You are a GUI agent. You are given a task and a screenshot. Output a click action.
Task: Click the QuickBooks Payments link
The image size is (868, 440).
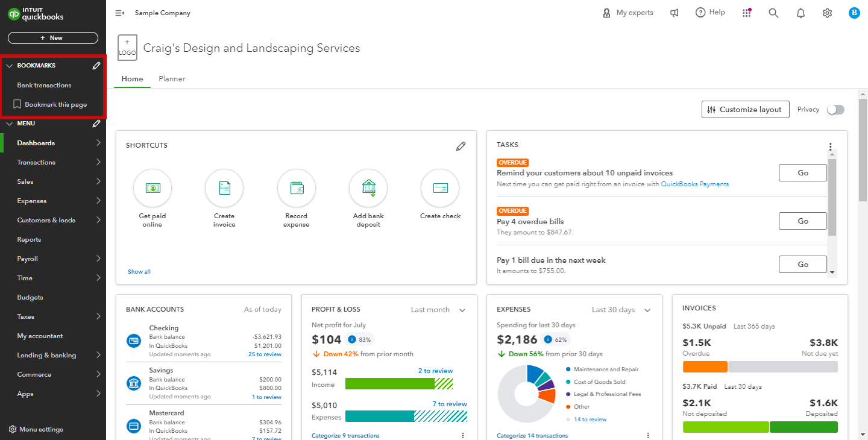click(x=695, y=184)
